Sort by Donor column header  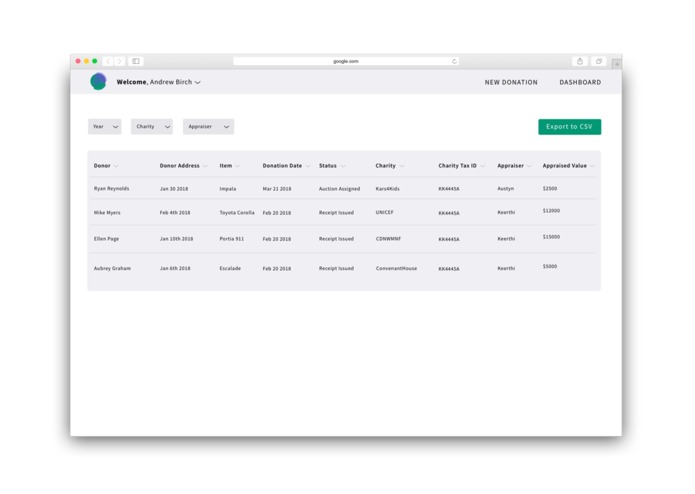click(x=106, y=166)
